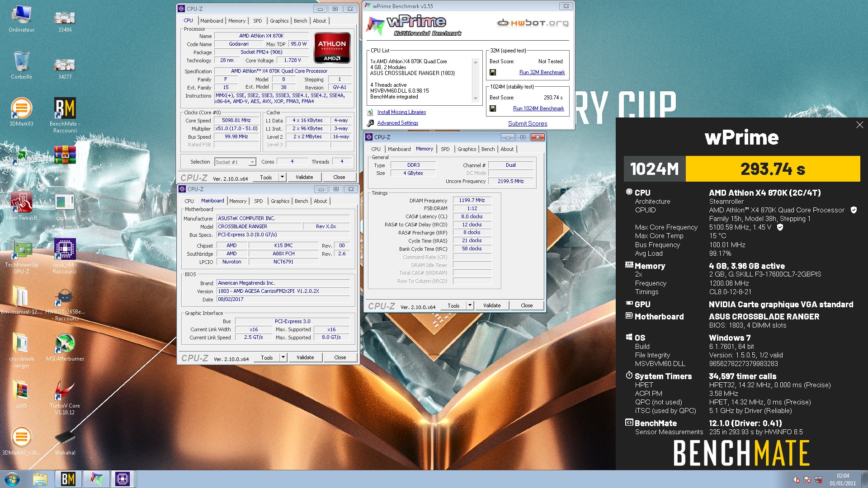Switch to Mainboard tab in top CPU-Z window

pos(212,21)
